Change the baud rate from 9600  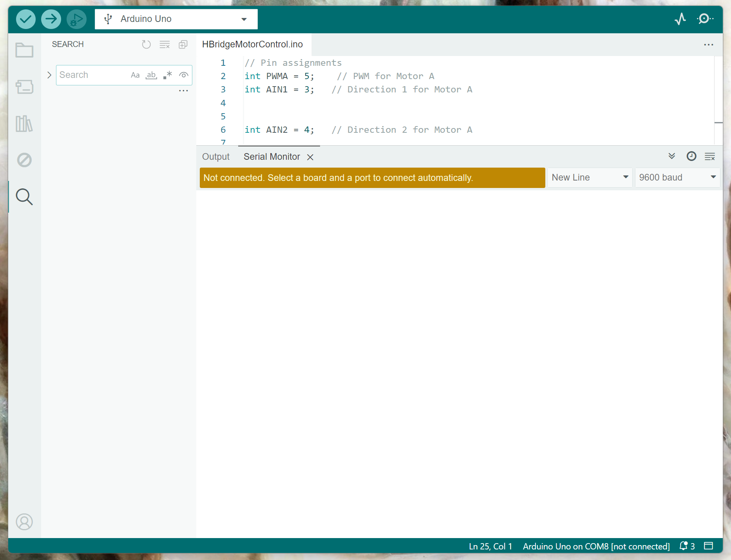coord(677,177)
